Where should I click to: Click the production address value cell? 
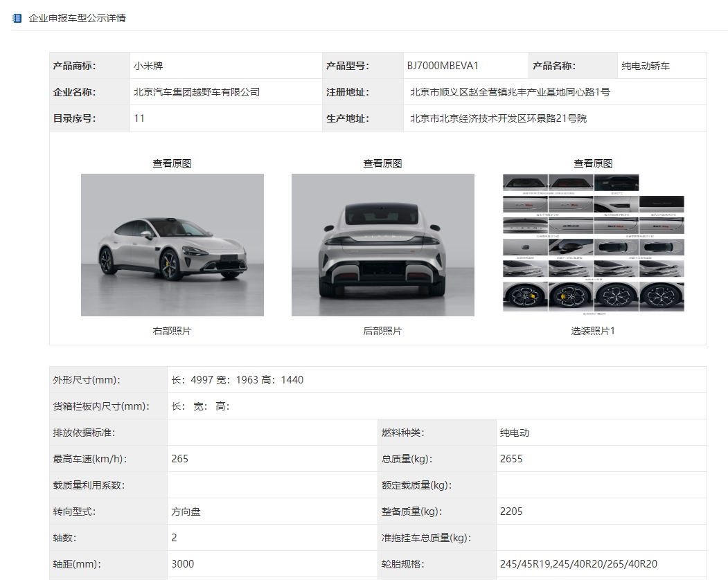498,118
